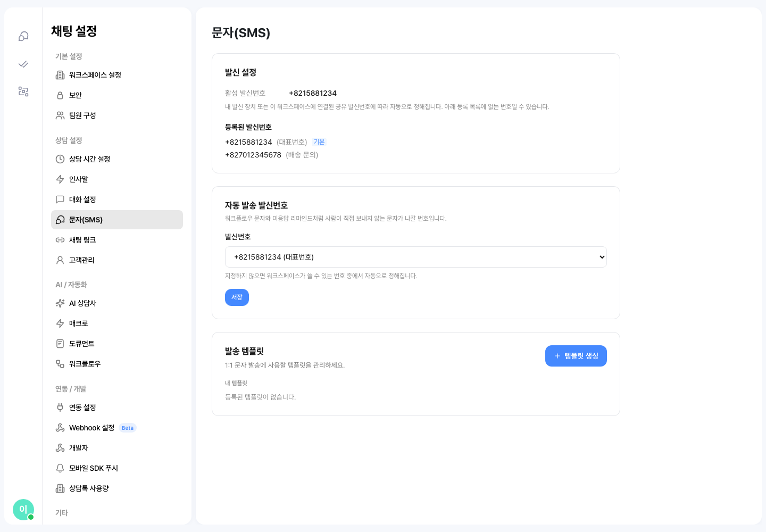Open the 발신번호 dropdown selector

click(x=416, y=257)
